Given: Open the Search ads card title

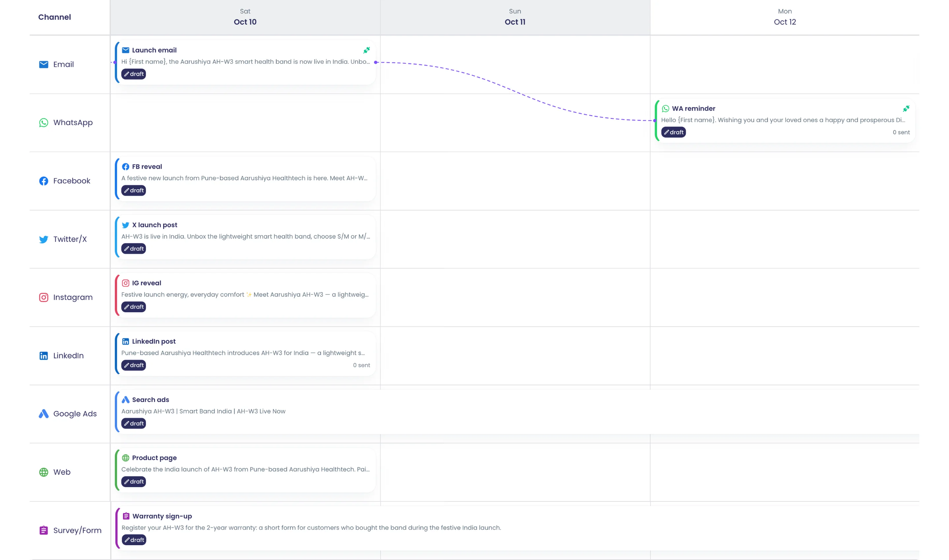Looking at the screenshot, I should pyautogui.click(x=151, y=400).
